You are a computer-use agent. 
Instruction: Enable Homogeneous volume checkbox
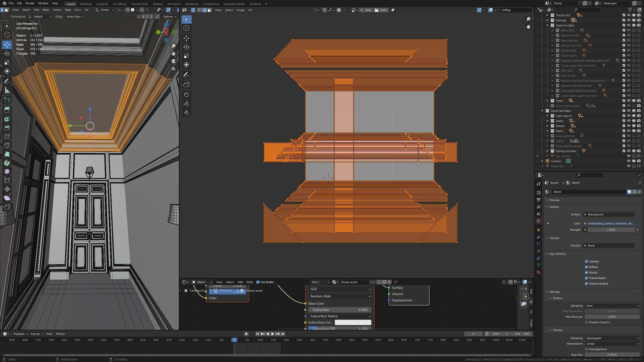pos(586,349)
